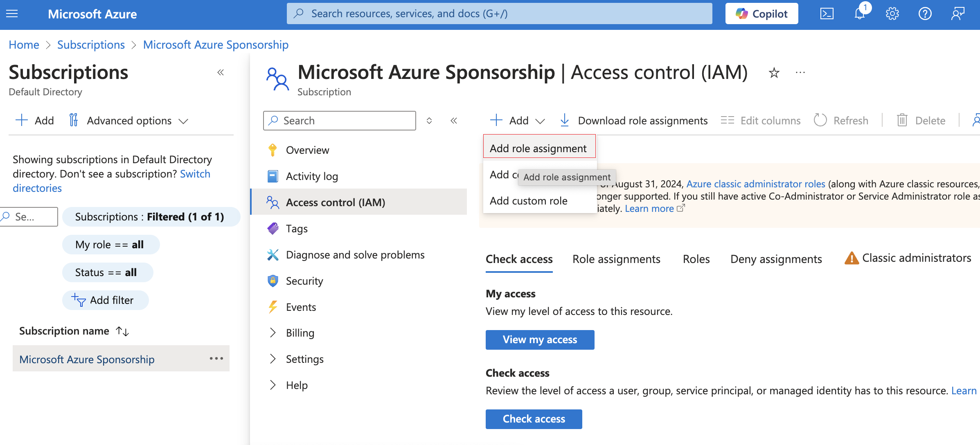The width and height of the screenshot is (980, 445).
Task: Open the feedback person icon
Action: point(957,14)
